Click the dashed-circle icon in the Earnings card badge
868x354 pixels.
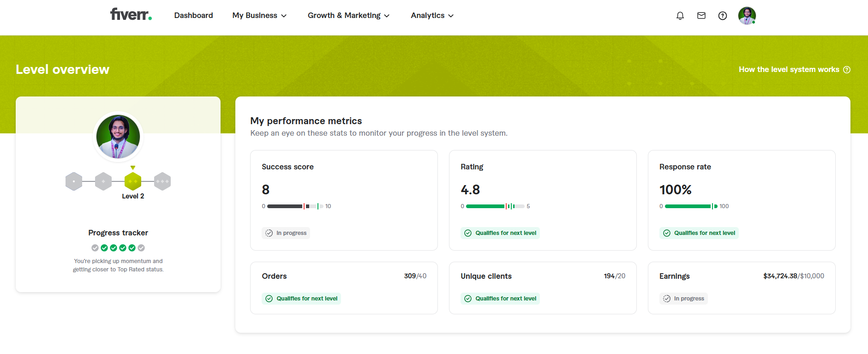tap(667, 299)
